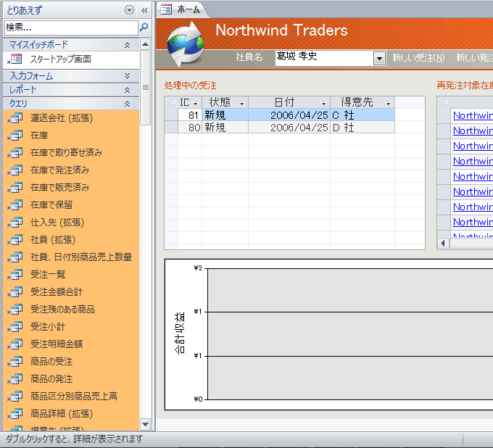Image resolution: width=493 pixels, height=448 pixels.
Task: Open the 社員名 combo box dropdown
Action: pyautogui.click(x=379, y=59)
